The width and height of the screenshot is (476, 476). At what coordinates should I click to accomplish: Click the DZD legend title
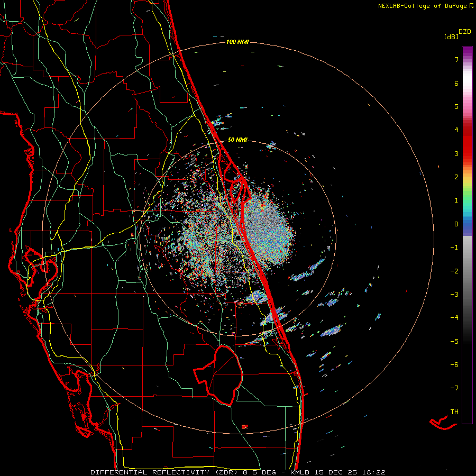tap(465, 32)
